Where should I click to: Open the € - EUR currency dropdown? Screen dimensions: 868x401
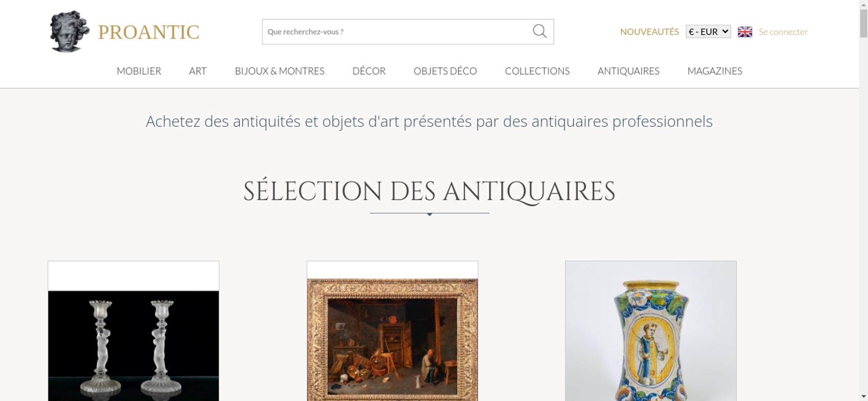click(x=708, y=32)
